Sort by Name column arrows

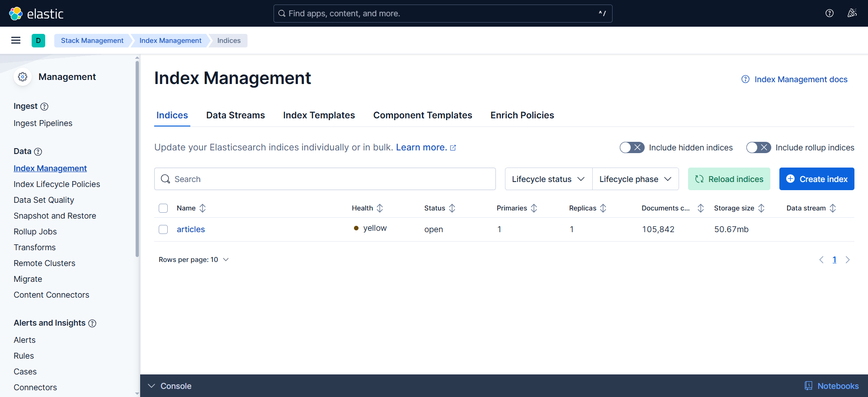coord(203,208)
